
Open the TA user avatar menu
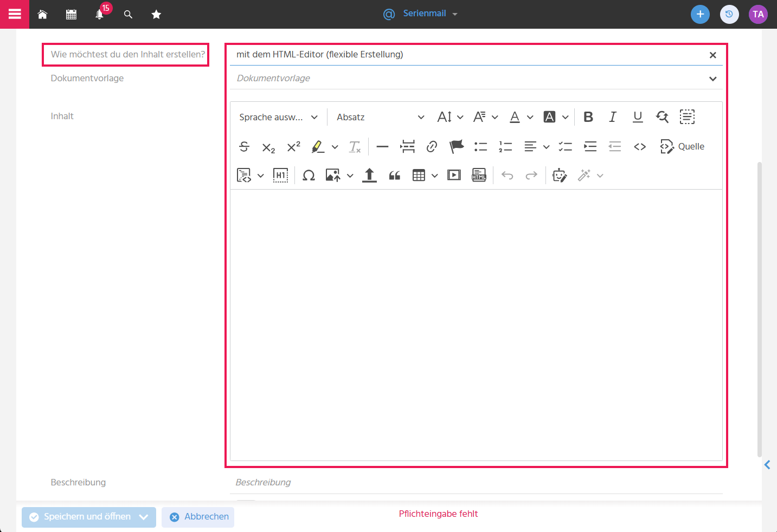click(758, 14)
